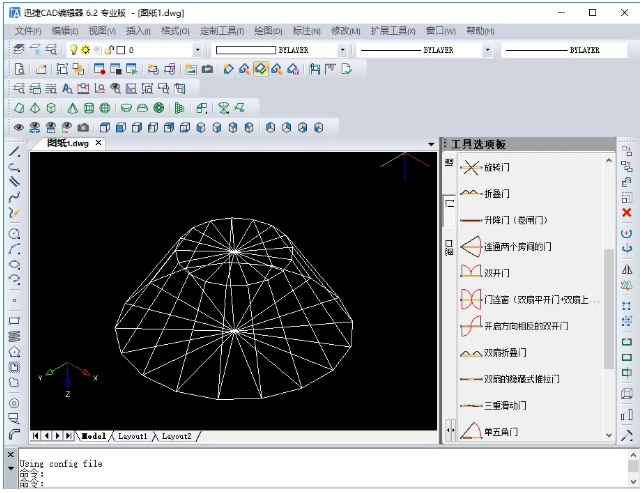
Task: Toggle the layer padlock lock state
Action: 109,50
